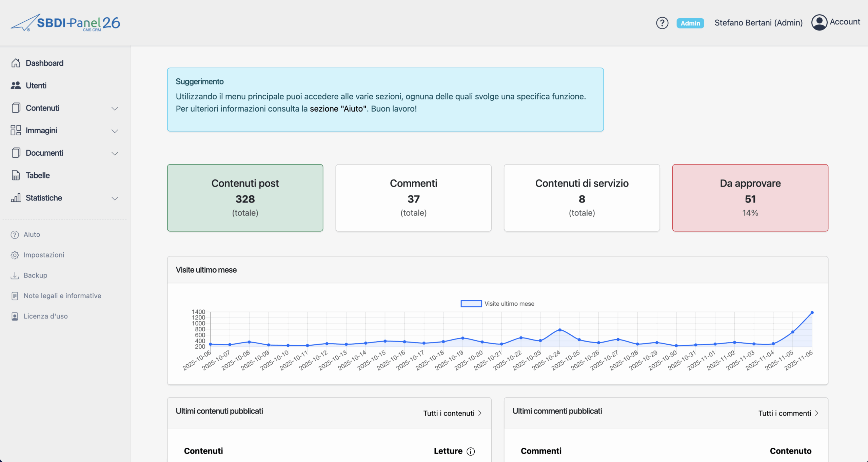Open the Da approvare red card
Screen dimensions: 868x462
coord(750,198)
